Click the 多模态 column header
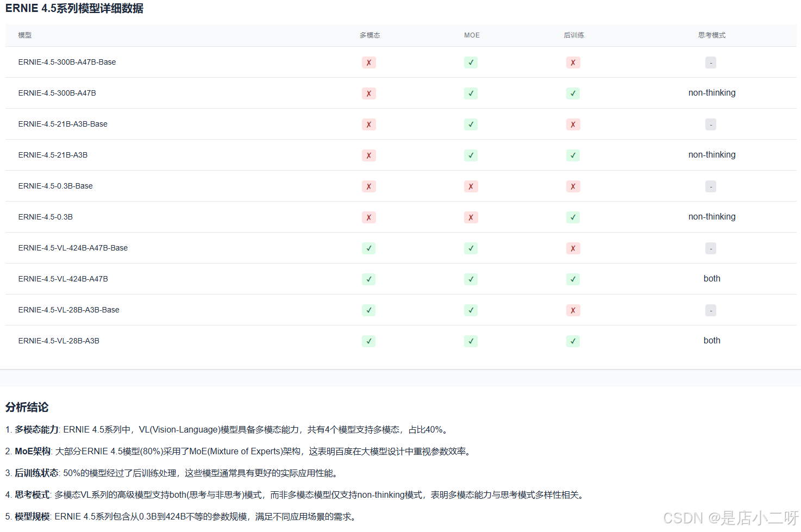This screenshot has width=801, height=532. click(x=370, y=35)
